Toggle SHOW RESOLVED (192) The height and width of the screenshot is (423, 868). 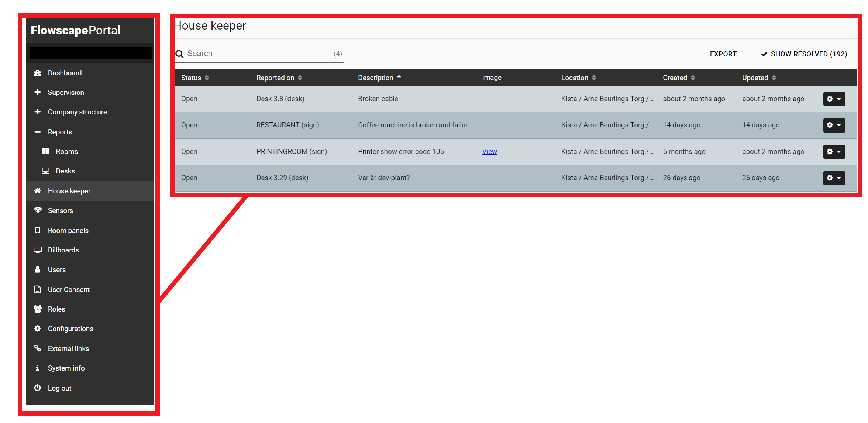(x=804, y=54)
